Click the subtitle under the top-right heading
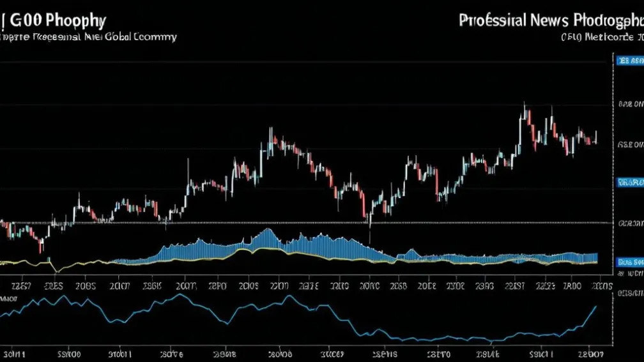Image resolution: width=644 pixels, height=362 pixels. [x=602, y=37]
